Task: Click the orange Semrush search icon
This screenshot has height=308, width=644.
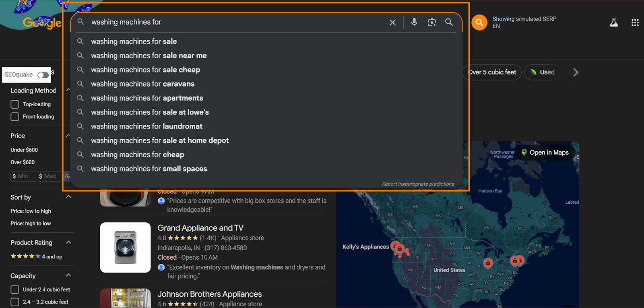Action: pyautogui.click(x=479, y=23)
